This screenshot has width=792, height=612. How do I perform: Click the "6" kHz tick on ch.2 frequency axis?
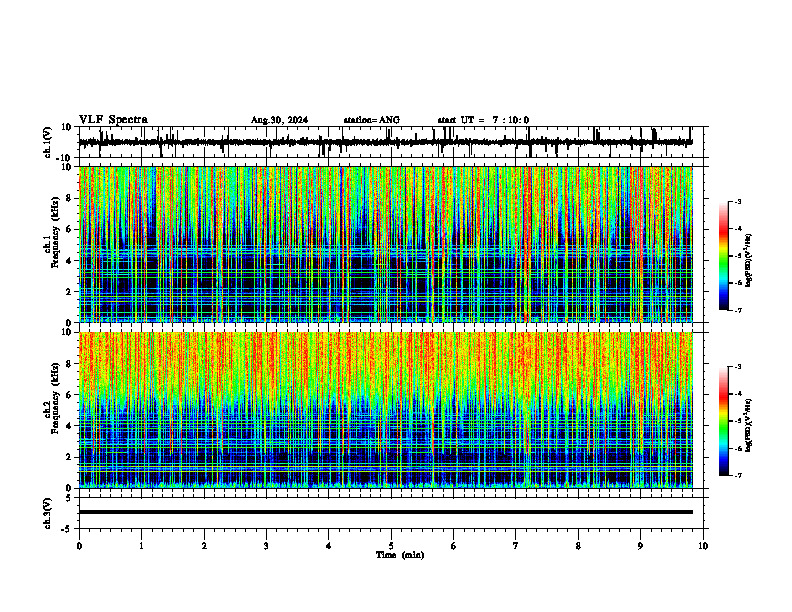pyautogui.click(x=70, y=395)
